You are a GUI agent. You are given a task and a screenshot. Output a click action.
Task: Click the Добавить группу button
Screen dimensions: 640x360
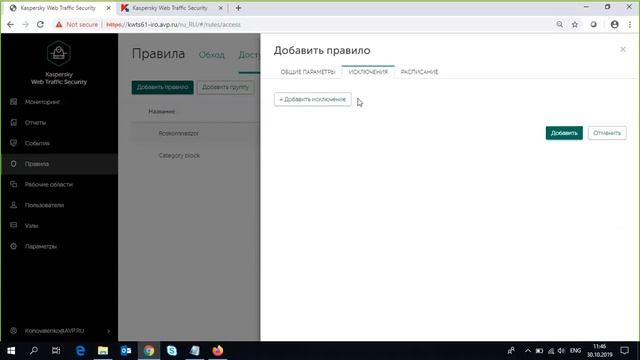coord(225,87)
